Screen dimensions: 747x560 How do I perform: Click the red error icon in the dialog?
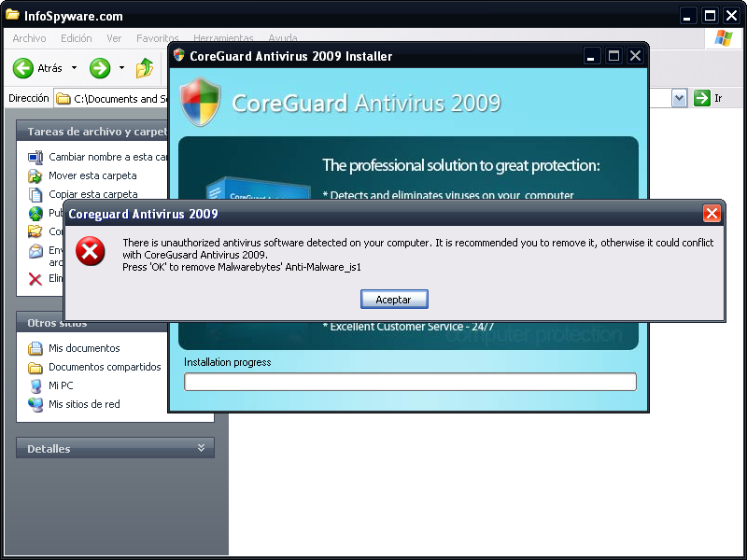(x=90, y=251)
